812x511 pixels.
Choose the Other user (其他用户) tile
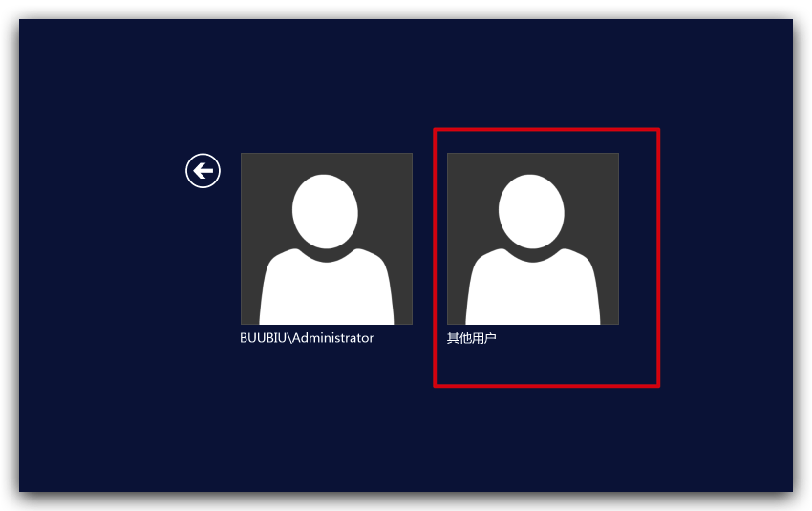pos(533,248)
